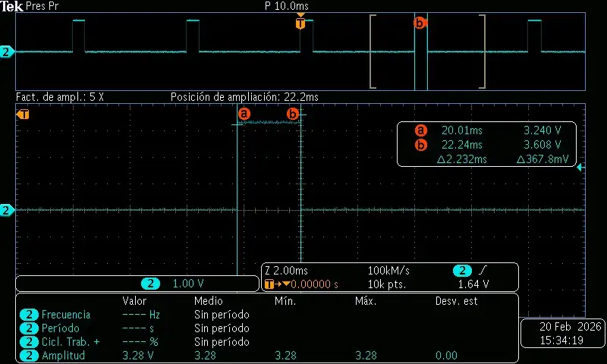Click channel 2 badge in trigger readout

click(x=462, y=271)
